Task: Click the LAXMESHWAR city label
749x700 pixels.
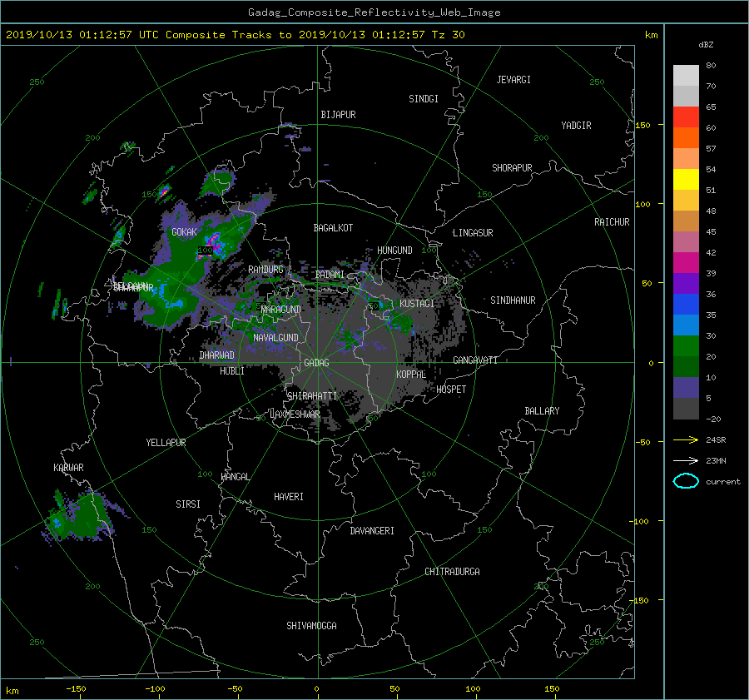Action: tap(295, 415)
